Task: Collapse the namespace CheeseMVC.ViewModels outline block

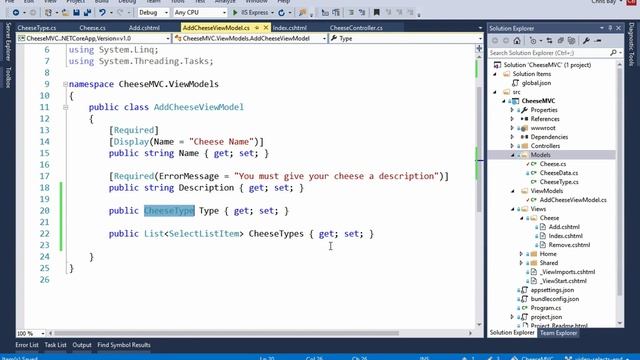Action: 65,84
